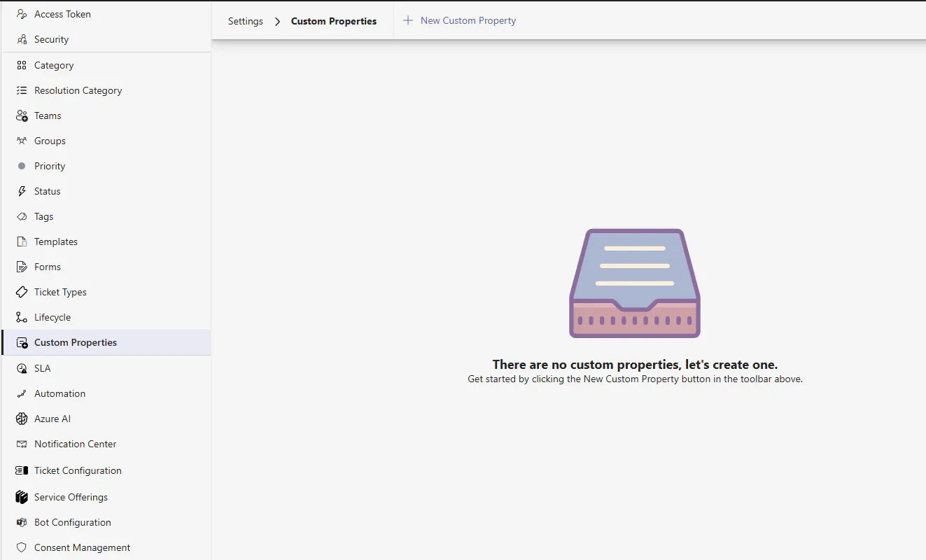
Task: Click the Status lightning bolt icon
Action: (x=22, y=191)
